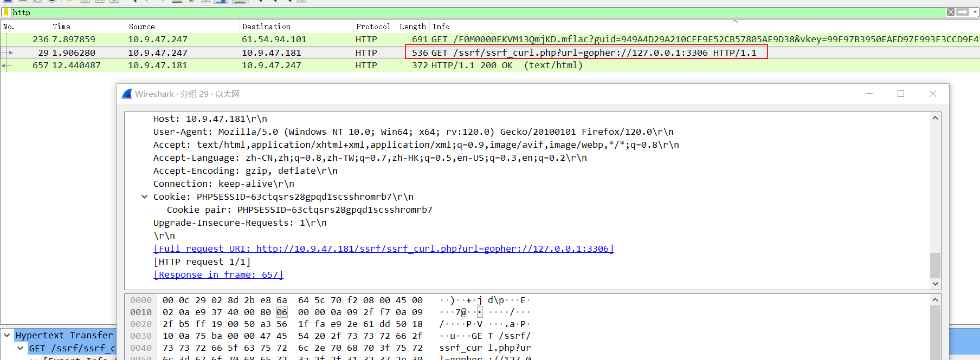Select packet 236 in the packet list
The height and width of the screenshot is (360, 980).
tap(490, 39)
